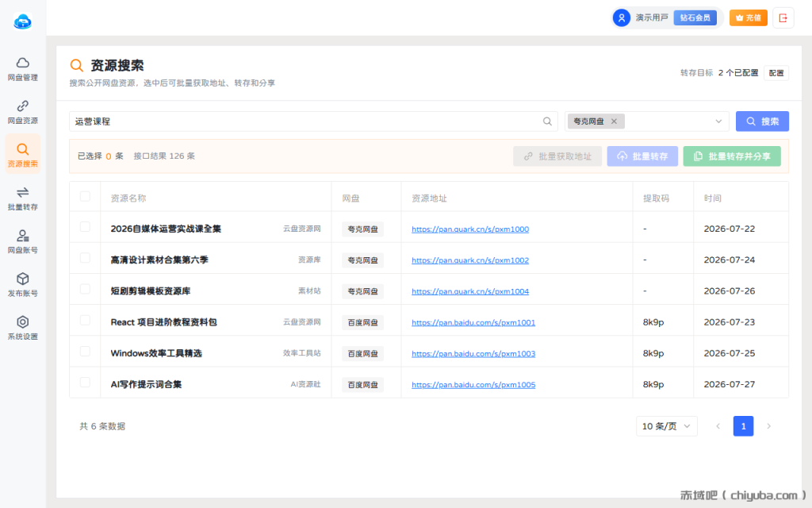Image resolution: width=812 pixels, height=508 pixels.
Task: Click the 效率工具站 source label
Action: tap(301, 353)
